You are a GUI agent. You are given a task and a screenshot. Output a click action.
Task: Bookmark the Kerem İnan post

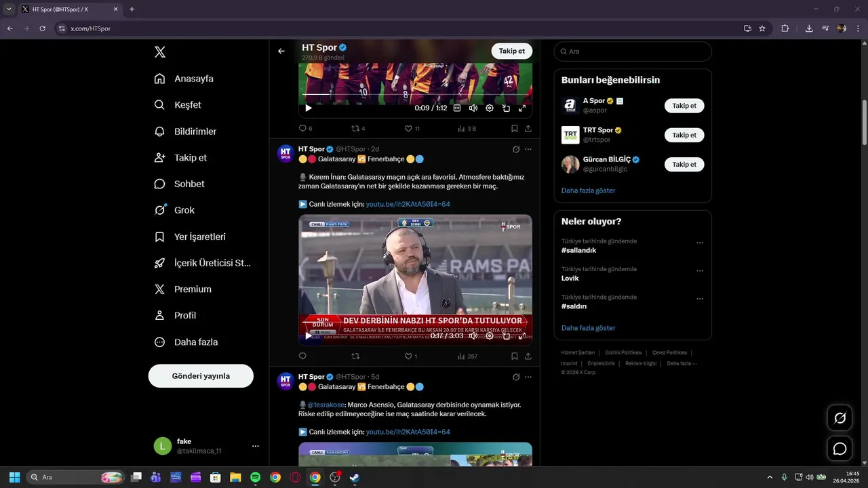pos(515,356)
